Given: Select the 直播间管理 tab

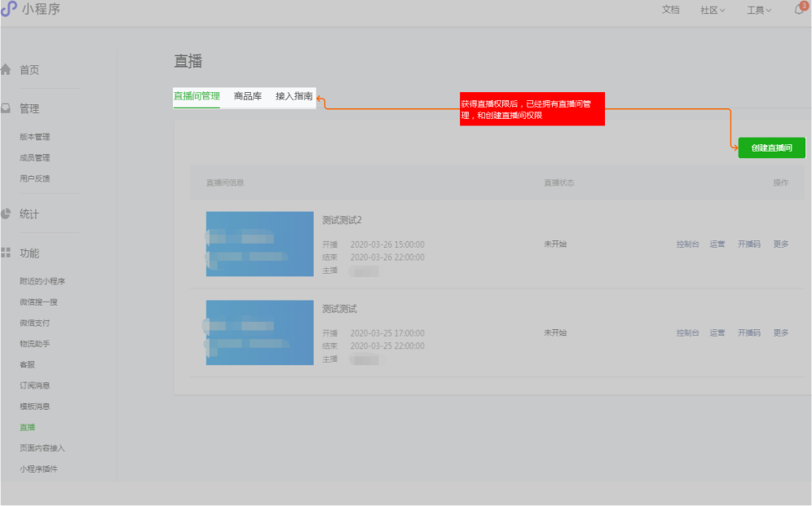Looking at the screenshot, I should [196, 96].
